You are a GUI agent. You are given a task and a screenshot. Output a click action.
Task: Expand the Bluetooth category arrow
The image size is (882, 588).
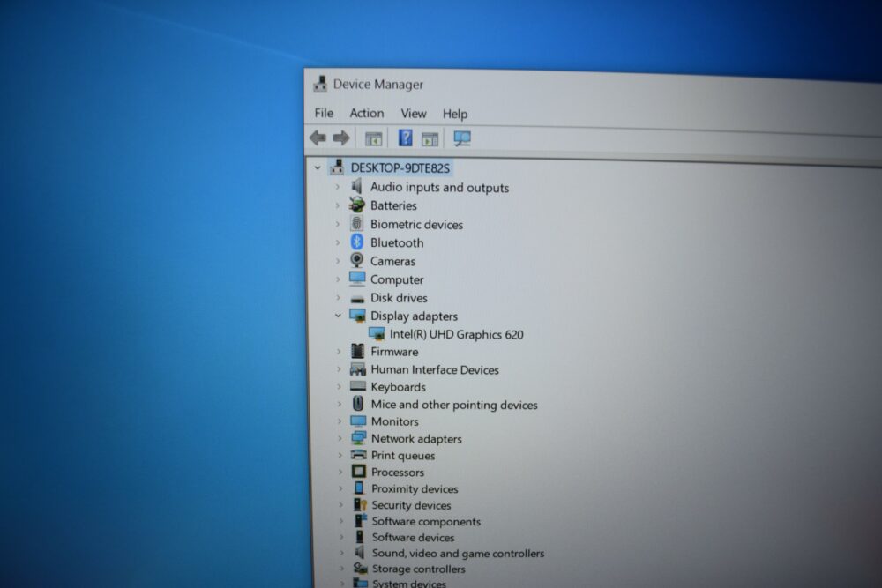pos(338,242)
